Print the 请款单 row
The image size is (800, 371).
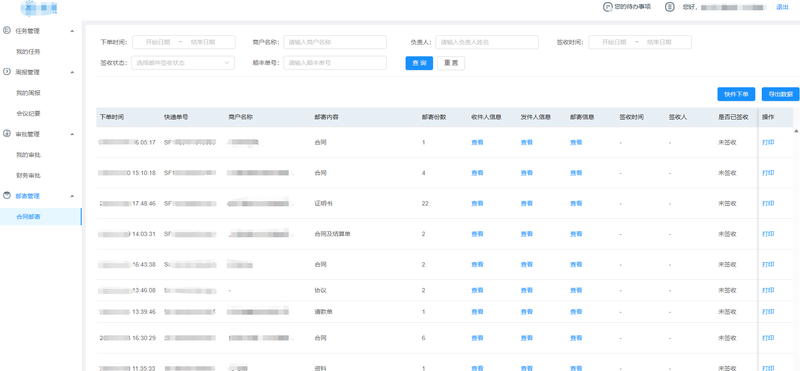(768, 311)
